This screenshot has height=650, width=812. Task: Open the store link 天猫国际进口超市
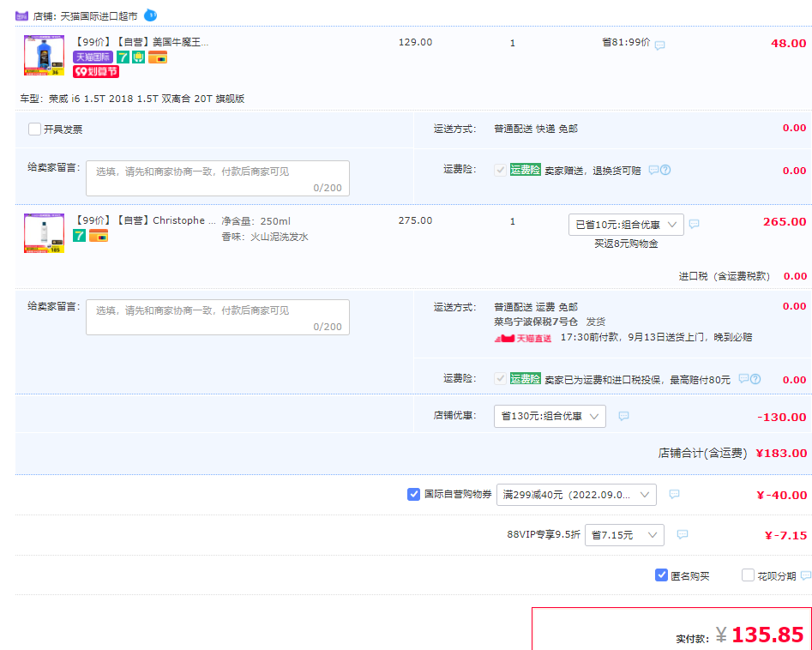click(x=99, y=16)
